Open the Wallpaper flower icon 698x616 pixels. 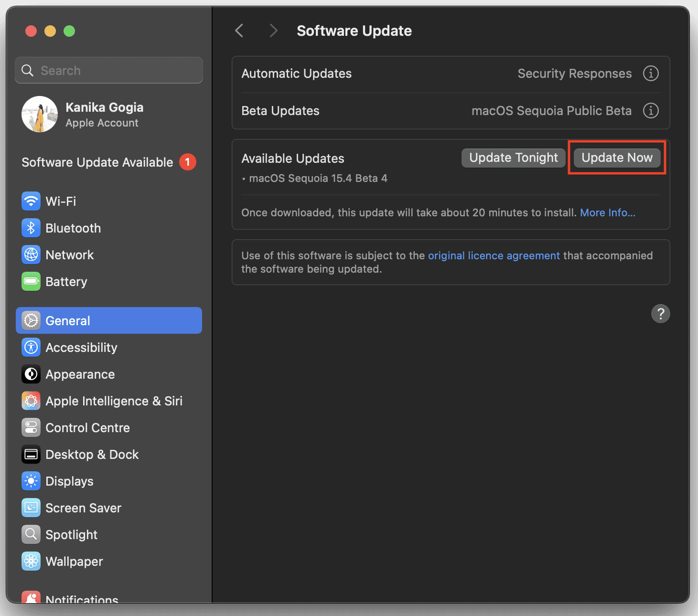[31, 561]
